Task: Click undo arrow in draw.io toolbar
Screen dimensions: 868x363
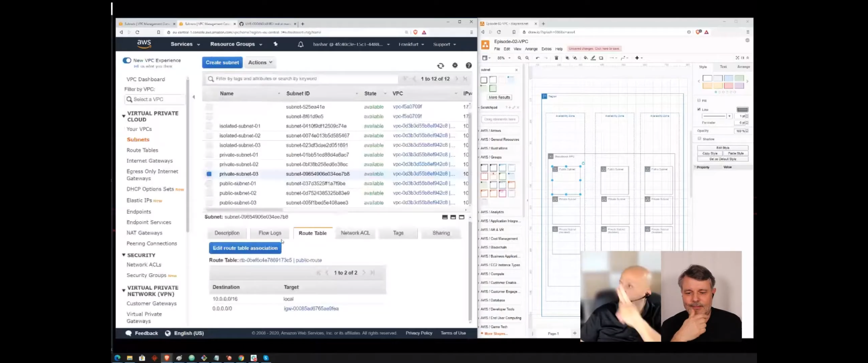Action: (x=537, y=58)
